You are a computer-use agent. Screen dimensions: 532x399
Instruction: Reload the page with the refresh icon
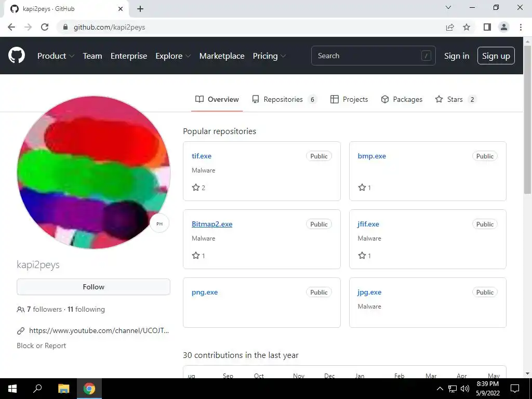pyautogui.click(x=45, y=27)
